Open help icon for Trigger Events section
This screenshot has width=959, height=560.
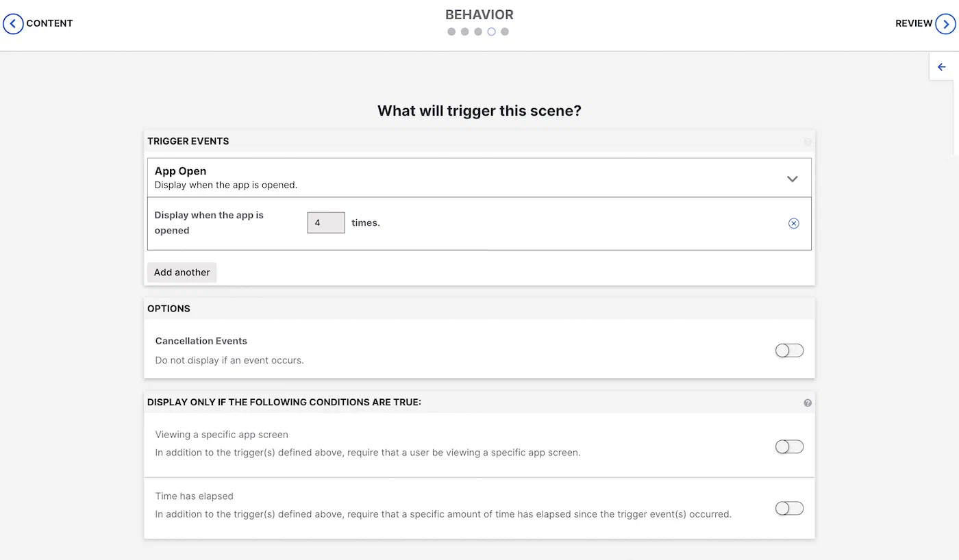(x=808, y=142)
